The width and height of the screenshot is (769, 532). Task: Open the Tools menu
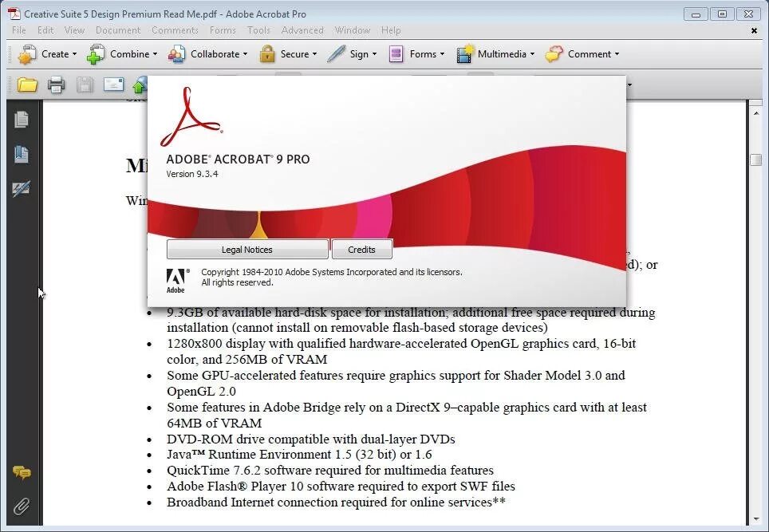pos(259,30)
